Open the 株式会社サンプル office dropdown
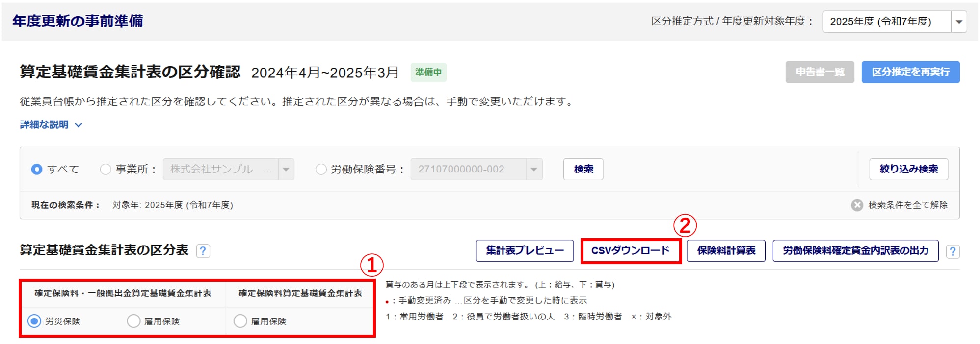This screenshot has width=980, height=344. 286,170
